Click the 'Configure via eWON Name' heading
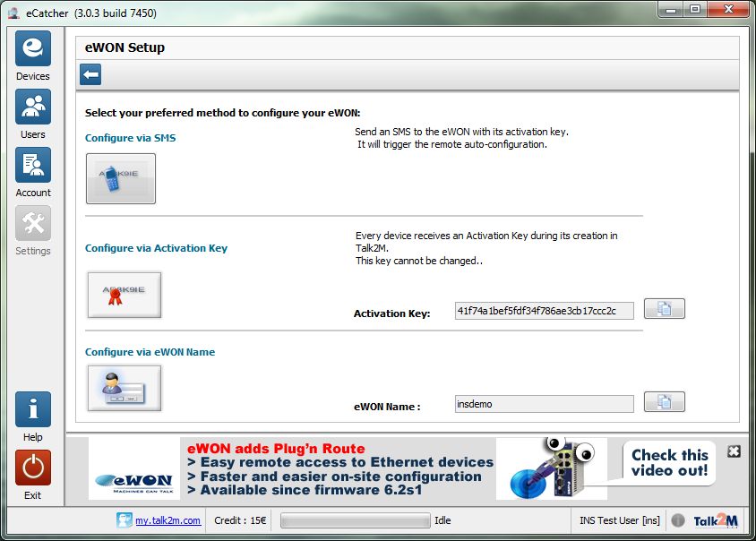 coord(150,352)
